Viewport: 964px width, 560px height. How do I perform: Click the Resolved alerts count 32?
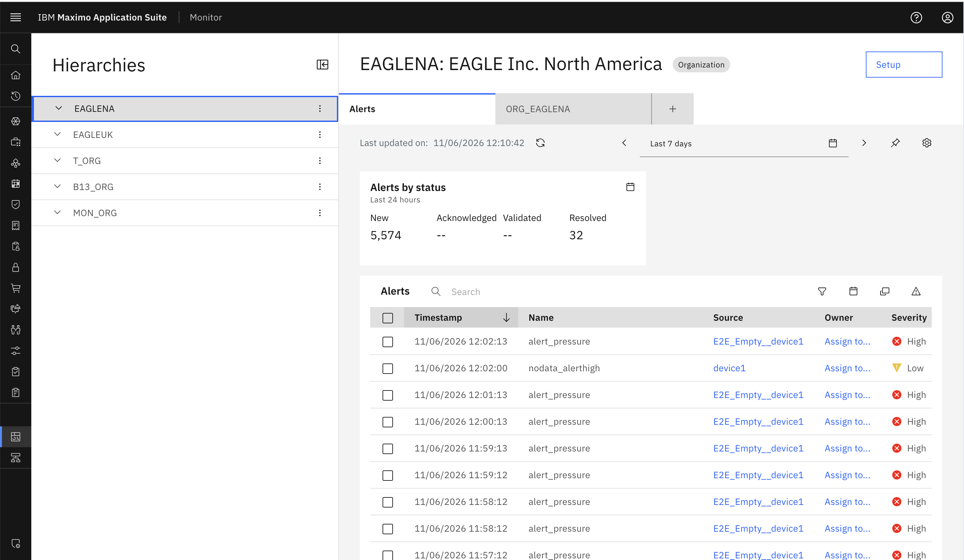576,235
